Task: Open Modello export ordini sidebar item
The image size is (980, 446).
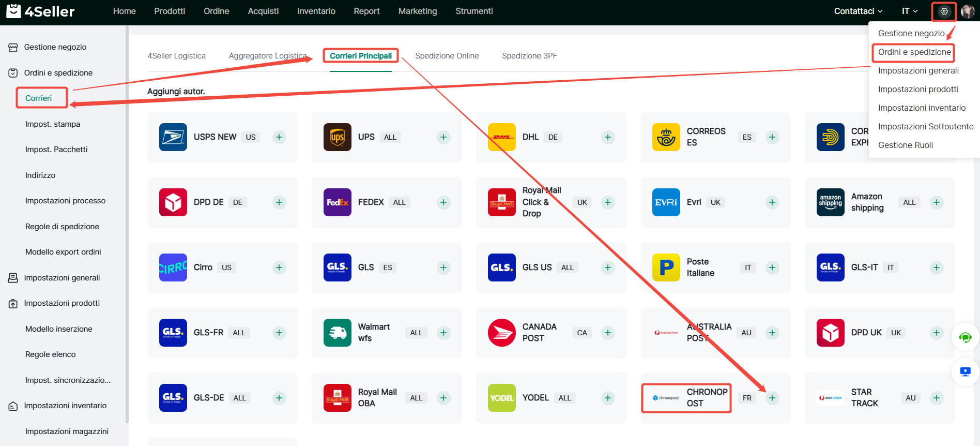Action: pyautogui.click(x=63, y=252)
